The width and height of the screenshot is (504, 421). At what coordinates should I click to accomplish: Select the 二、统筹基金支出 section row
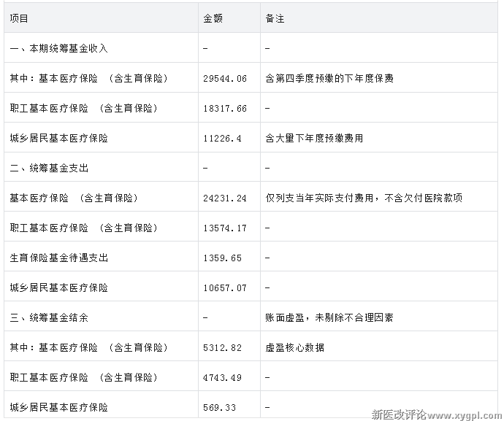(49, 168)
